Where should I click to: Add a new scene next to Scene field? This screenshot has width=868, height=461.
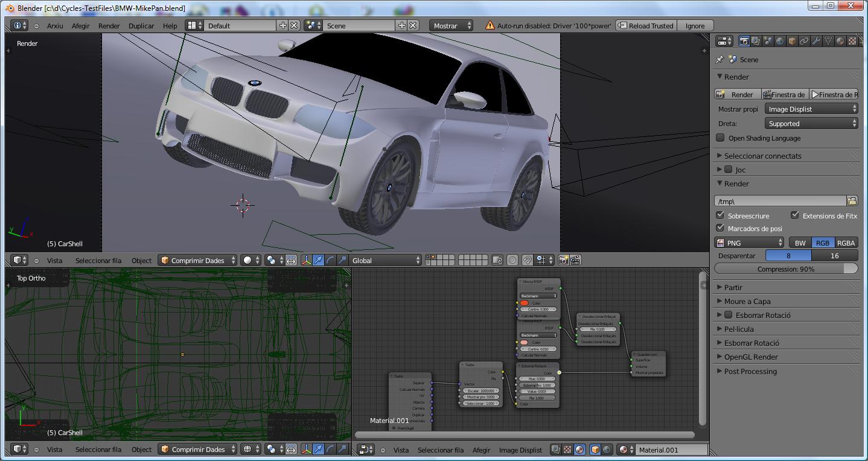pos(401,25)
